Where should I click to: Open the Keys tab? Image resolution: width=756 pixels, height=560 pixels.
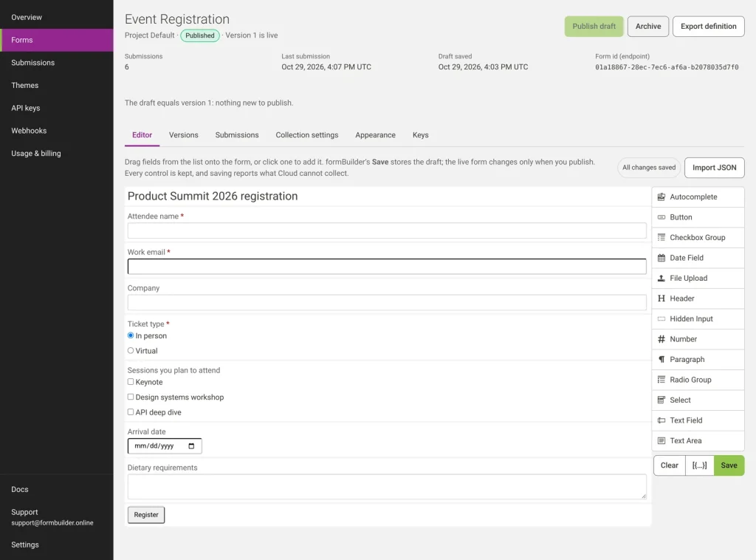[420, 135]
